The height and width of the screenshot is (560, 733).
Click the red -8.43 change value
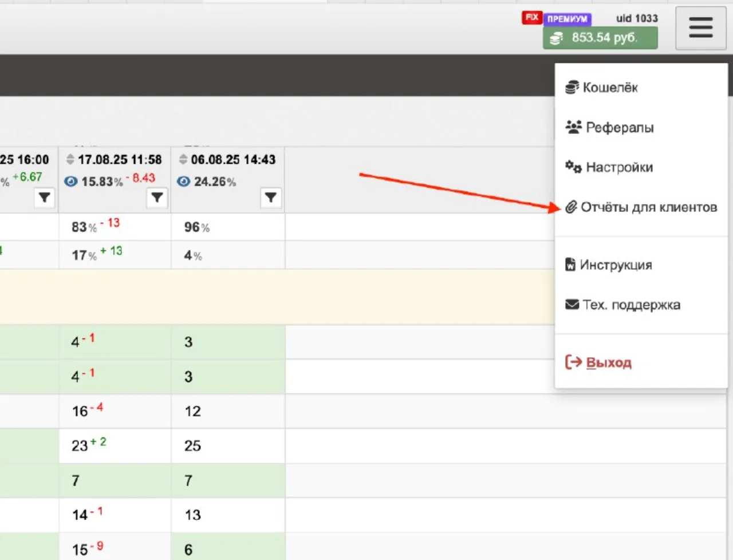tap(140, 178)
